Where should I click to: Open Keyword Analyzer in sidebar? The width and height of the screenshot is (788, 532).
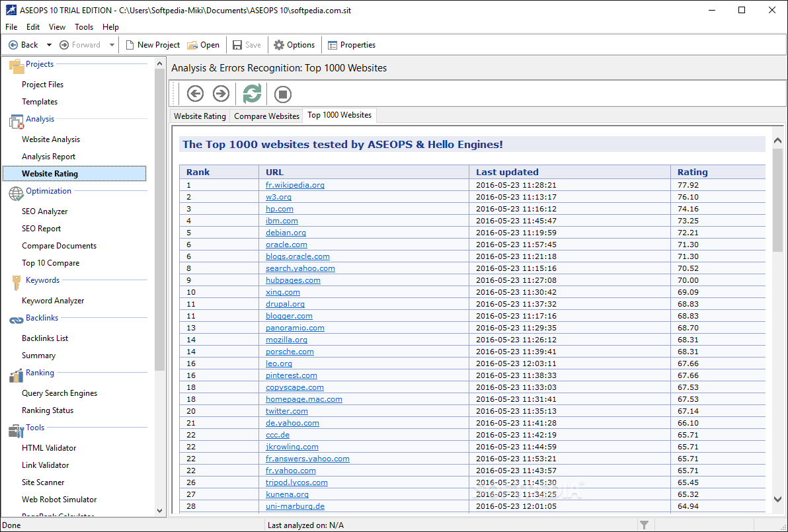(x=54, y=301)
